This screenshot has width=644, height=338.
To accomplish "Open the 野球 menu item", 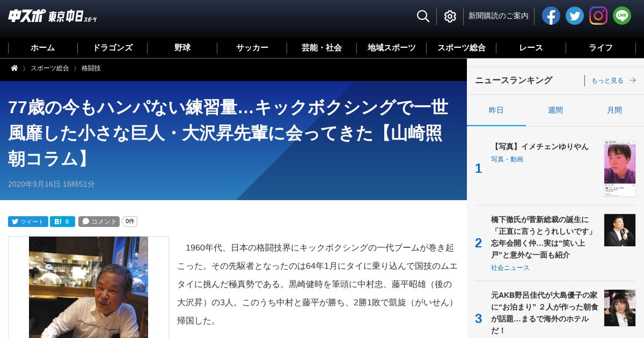I will point(182,48).
